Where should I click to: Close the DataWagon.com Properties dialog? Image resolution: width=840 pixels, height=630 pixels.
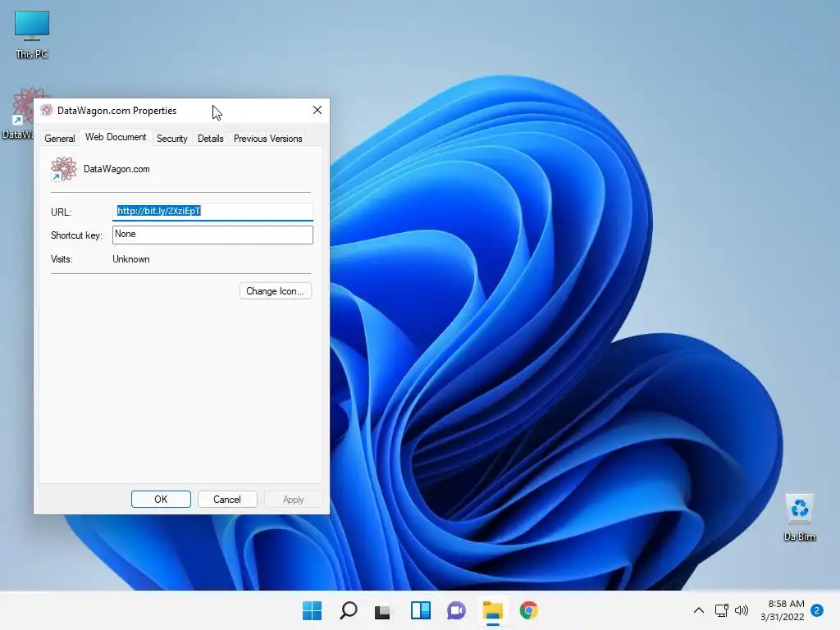pyautogui.click(x=317, y=111)
